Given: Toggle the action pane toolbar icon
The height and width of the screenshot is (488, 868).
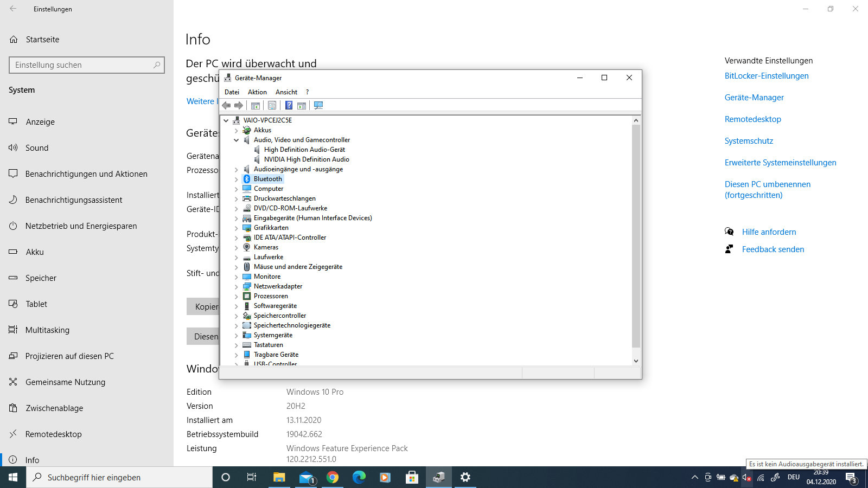Looking at the screenshot, I should (302, 106).
